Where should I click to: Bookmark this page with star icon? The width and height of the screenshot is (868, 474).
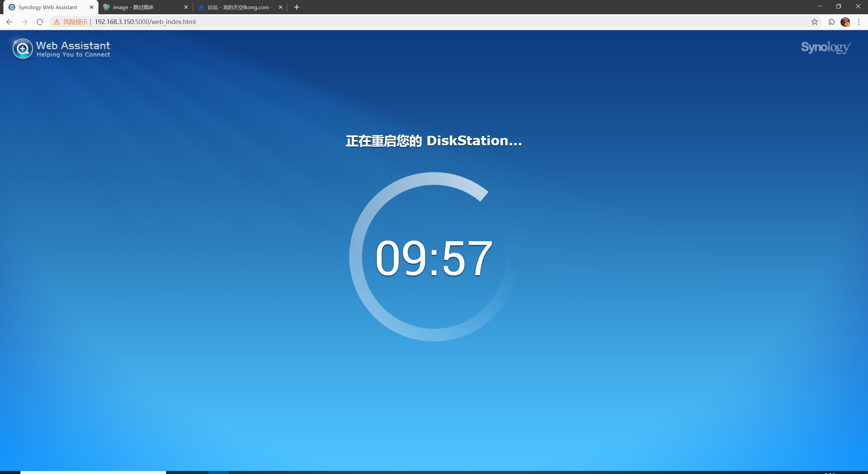[x=814, y=22]
